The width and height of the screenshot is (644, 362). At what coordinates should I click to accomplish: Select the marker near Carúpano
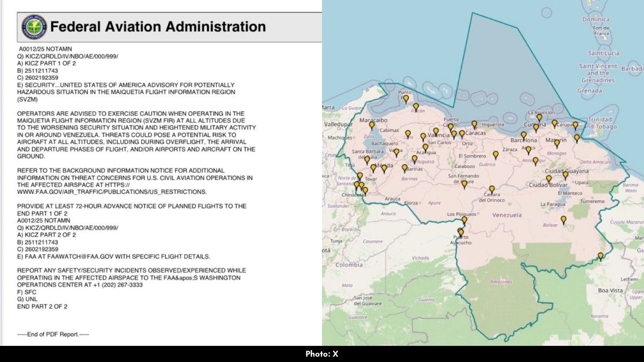553,122
